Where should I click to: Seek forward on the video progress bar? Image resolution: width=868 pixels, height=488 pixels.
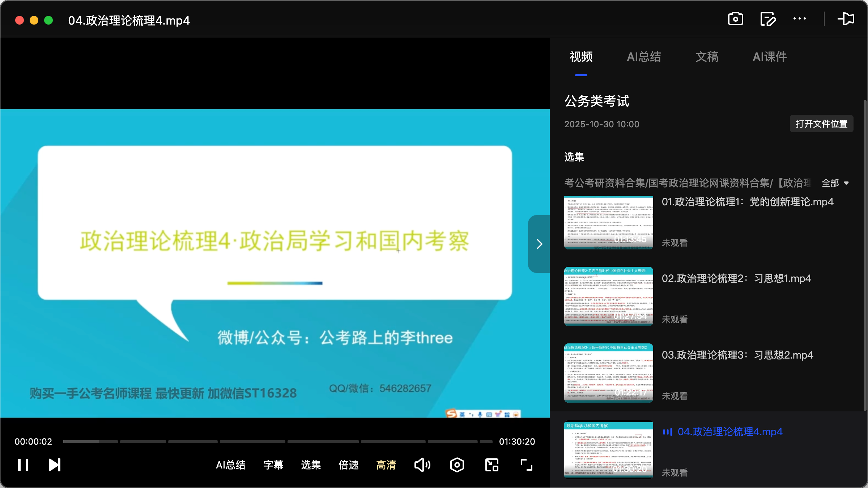pyautogui.click(x=325, y=441)
